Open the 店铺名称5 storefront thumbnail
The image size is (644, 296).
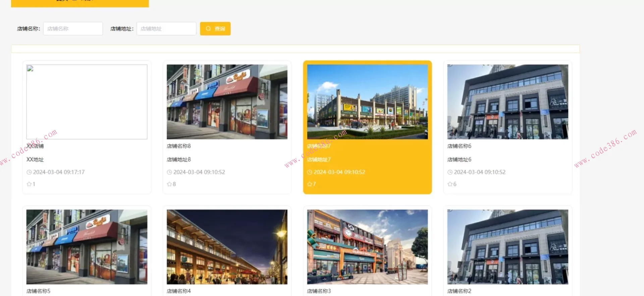[x=87, y=247]
